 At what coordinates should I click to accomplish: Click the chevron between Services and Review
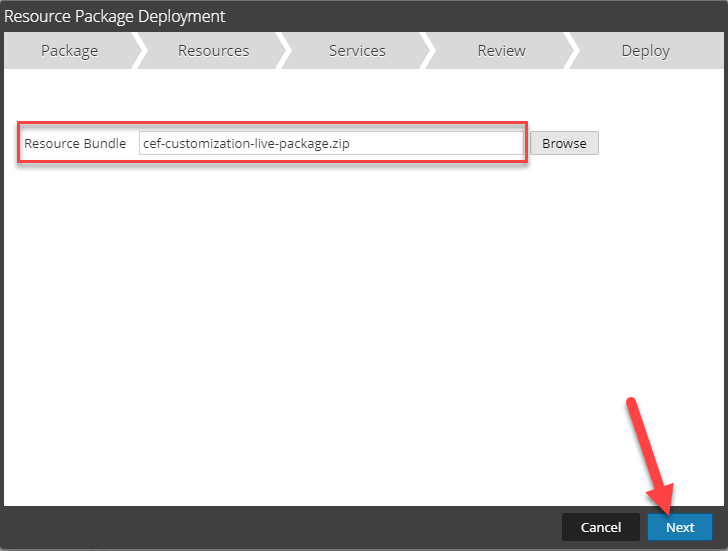click(427, 51)
